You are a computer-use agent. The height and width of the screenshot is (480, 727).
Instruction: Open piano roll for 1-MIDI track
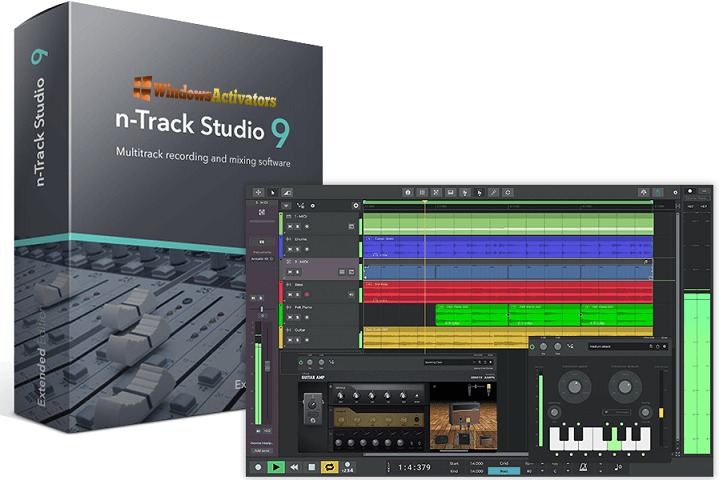point(351,226)
